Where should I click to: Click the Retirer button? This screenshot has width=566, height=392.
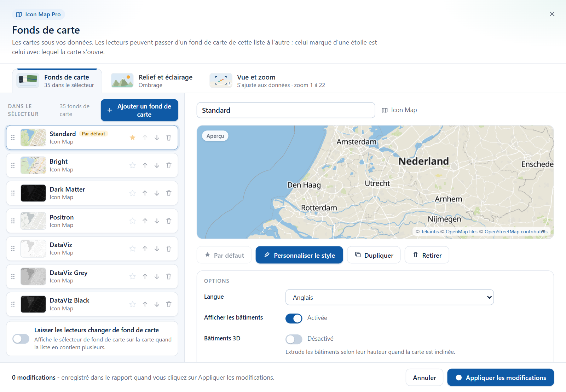pos(427,255)
